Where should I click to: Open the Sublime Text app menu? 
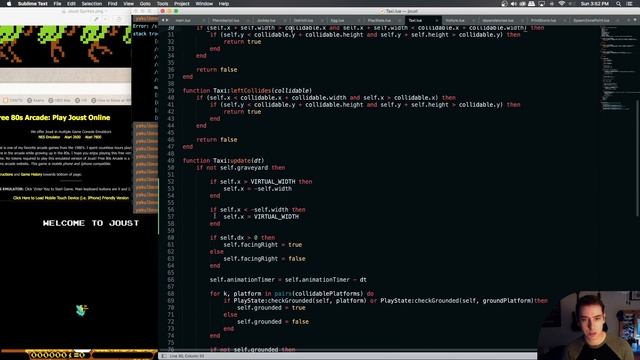[33, 4]
